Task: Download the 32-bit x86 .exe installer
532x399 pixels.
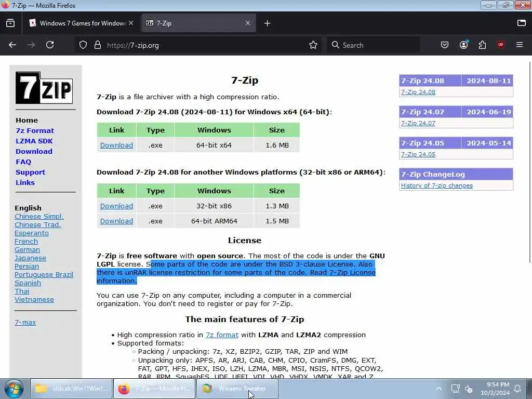Action: 116,206
